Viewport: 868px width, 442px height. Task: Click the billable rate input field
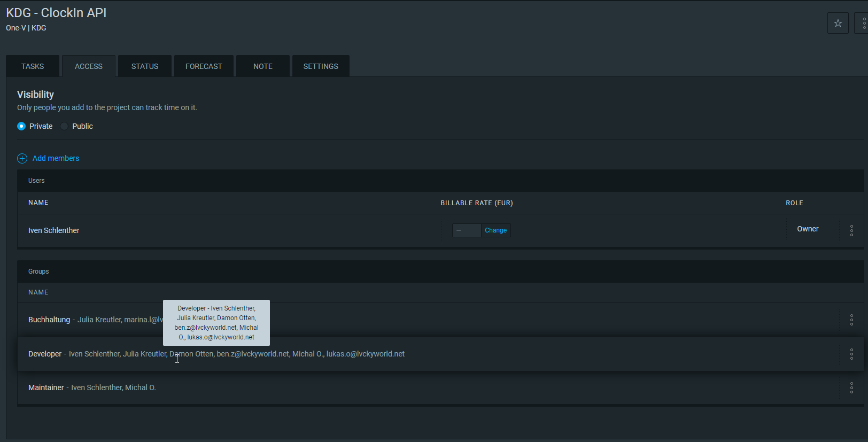click(467, 230)
